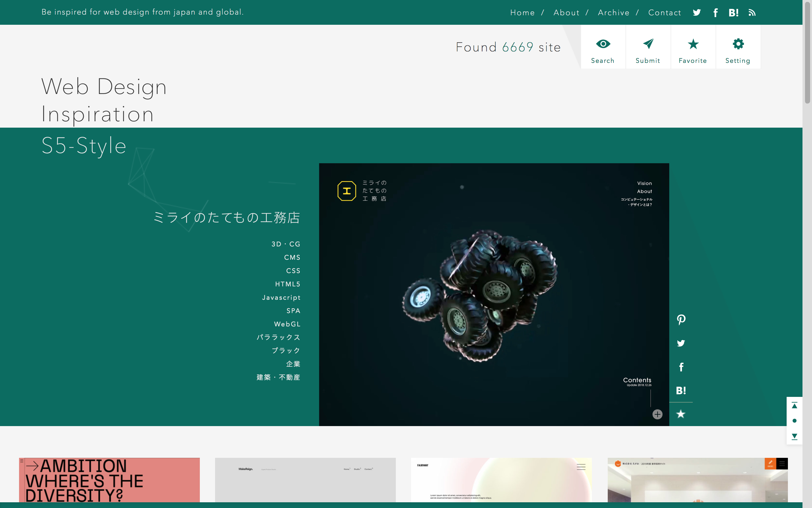
Task: Share featured site on Twitter
Action: pos(681,343)
